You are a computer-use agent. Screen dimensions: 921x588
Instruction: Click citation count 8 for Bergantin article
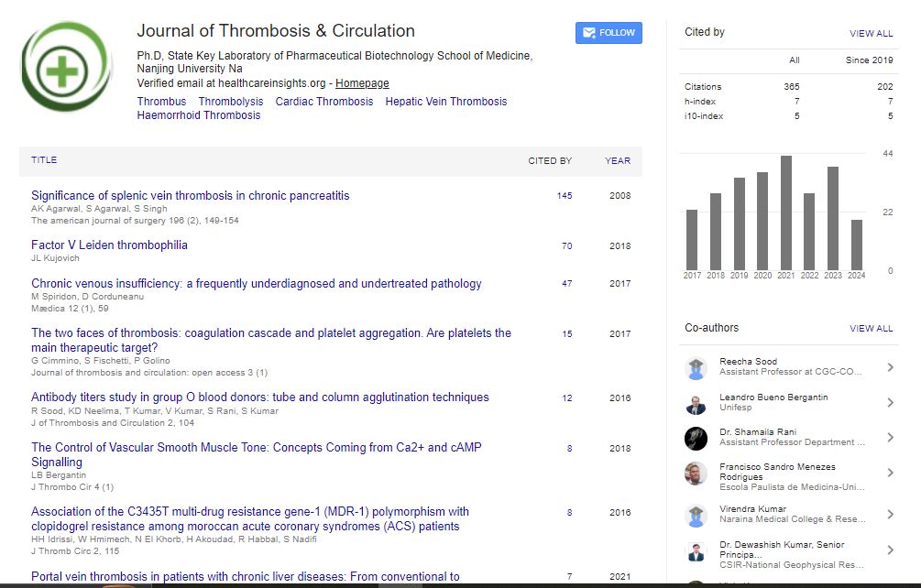click(569, 449)
